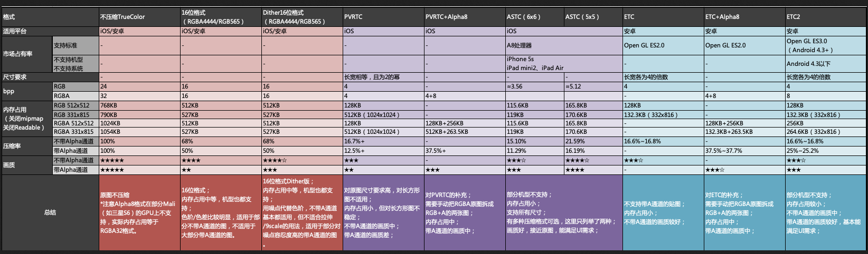
Task: Select the 790KB cell
Action: (x=139, y=114)
